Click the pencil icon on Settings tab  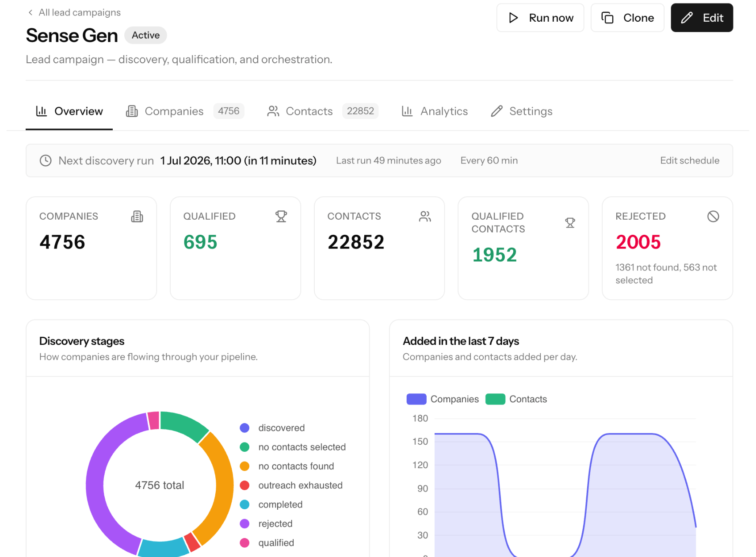[496, 111]
